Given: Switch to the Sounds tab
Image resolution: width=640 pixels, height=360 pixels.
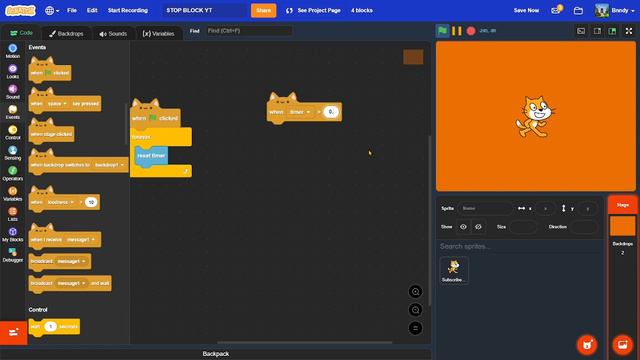Looking at the screenshot, I should tap(113, 33).
